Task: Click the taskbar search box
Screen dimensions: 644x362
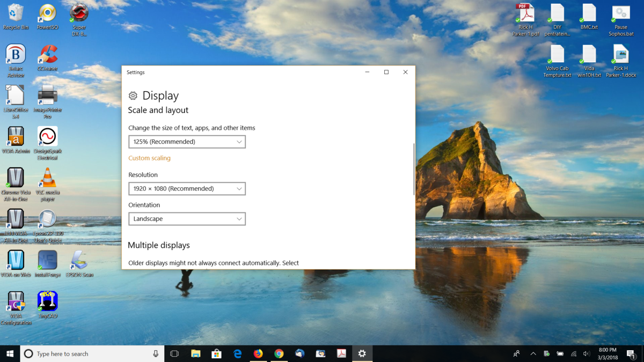Action: (92, 354)
